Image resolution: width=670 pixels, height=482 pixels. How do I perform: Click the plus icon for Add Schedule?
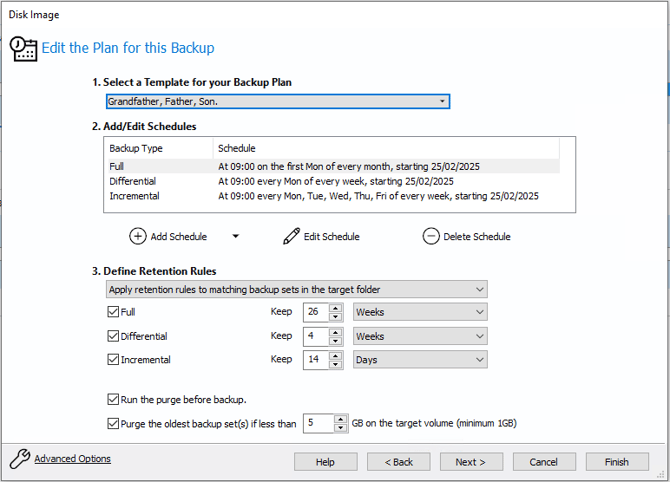click(138, 237)
